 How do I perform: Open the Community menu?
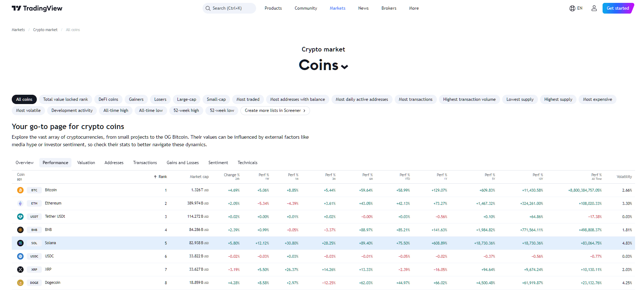306,8
